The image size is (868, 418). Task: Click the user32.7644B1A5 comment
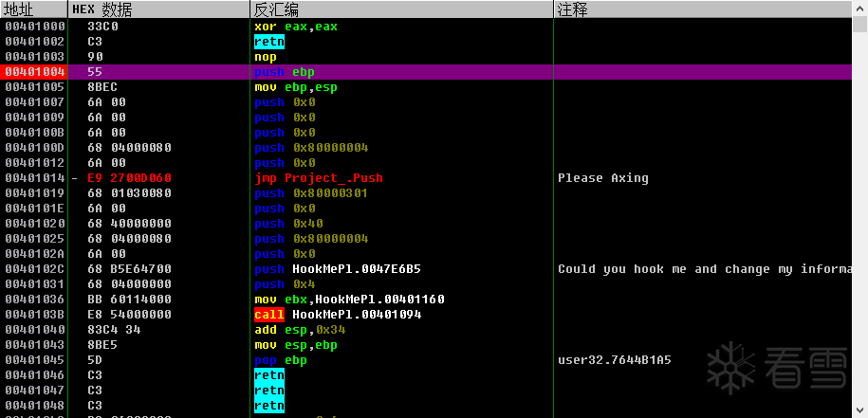coord(615,360)
